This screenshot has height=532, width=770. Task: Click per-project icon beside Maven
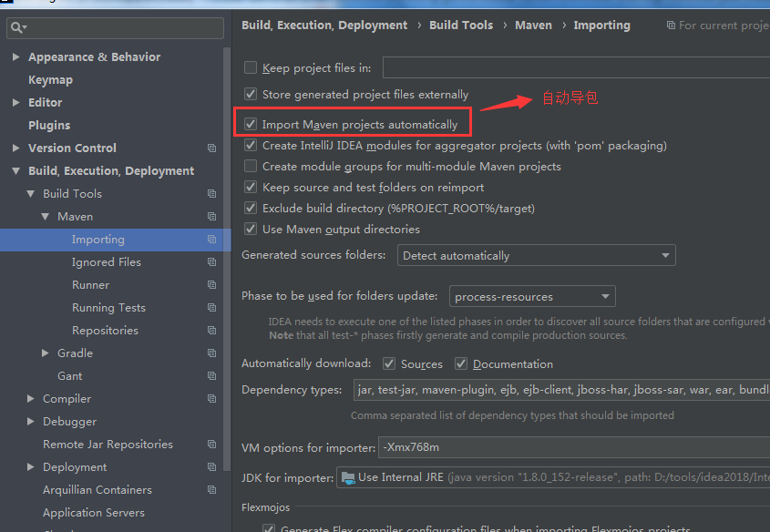pos(211,217)
